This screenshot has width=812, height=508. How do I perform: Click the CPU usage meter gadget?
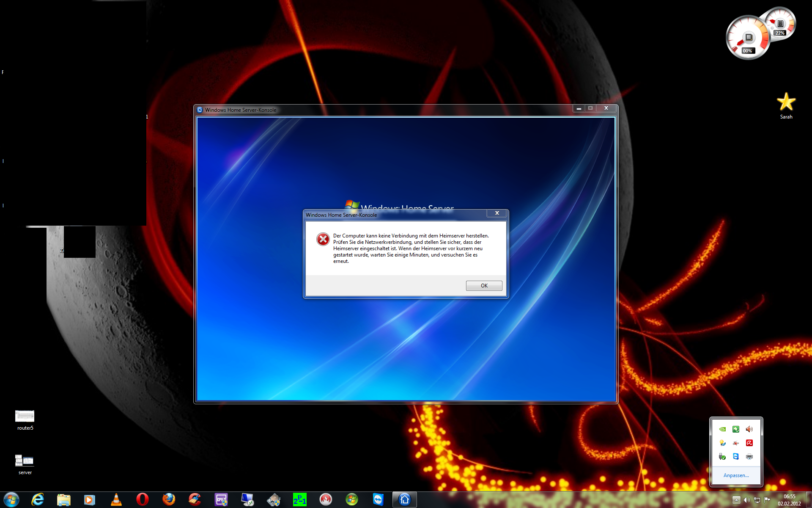[747, 38]
